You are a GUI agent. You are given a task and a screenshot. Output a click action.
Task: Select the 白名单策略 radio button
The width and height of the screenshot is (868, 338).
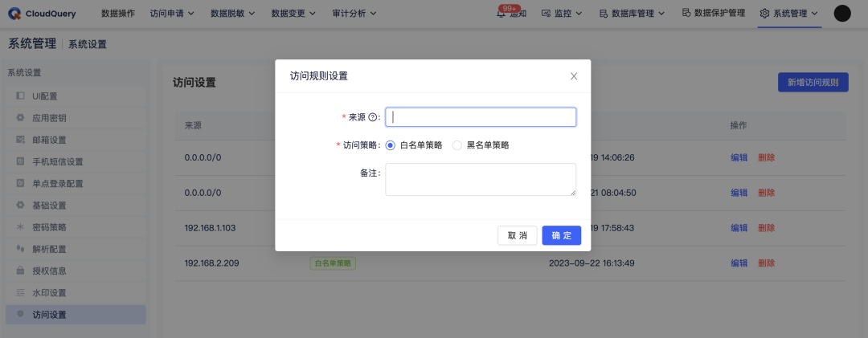click(x=391, y=145)
